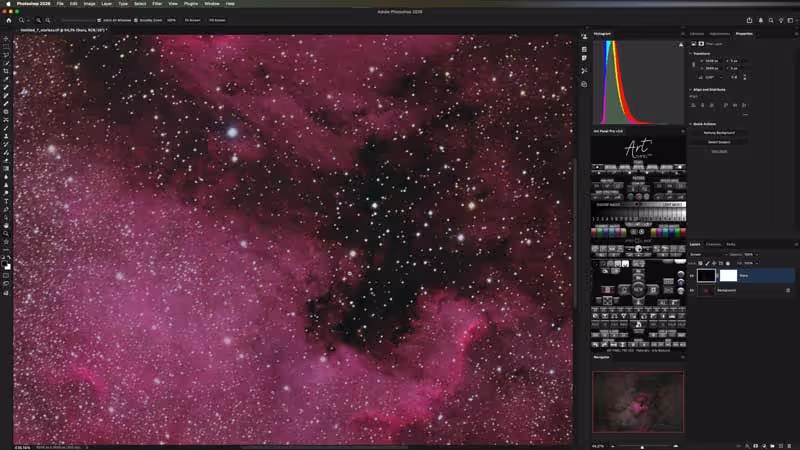Screen dimensions: 800x450
Task: Open the layer Opacity dropdown
Action: [756, 254]
